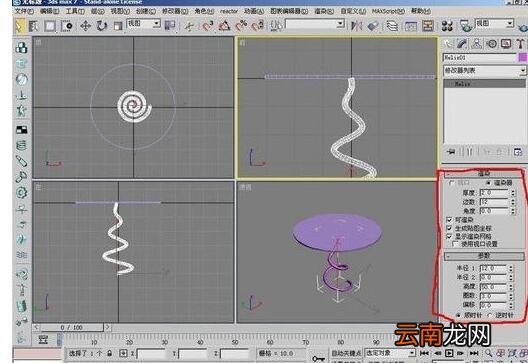The height and width of the screenshot is (363, 528).
Task: Open Render Scene dialog
Action: point(465,26)
